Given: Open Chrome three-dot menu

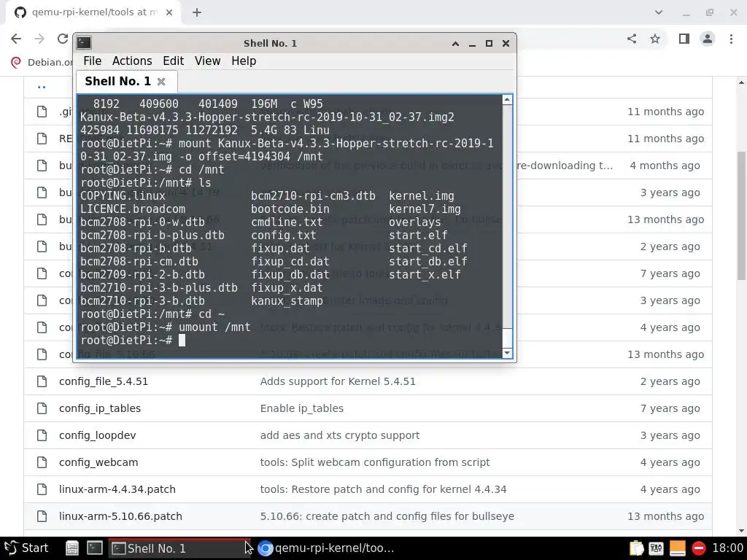Looking at the screenshot, I should [731, 39].
